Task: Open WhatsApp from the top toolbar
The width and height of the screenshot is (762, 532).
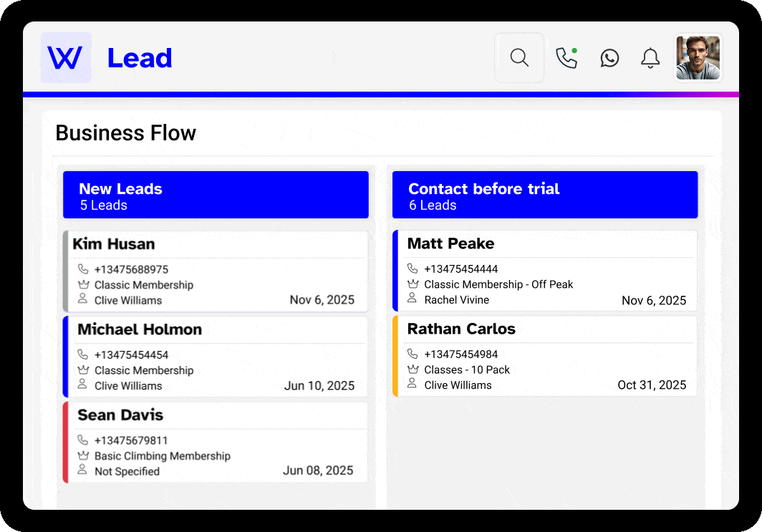Action: [x=609, y=57]
